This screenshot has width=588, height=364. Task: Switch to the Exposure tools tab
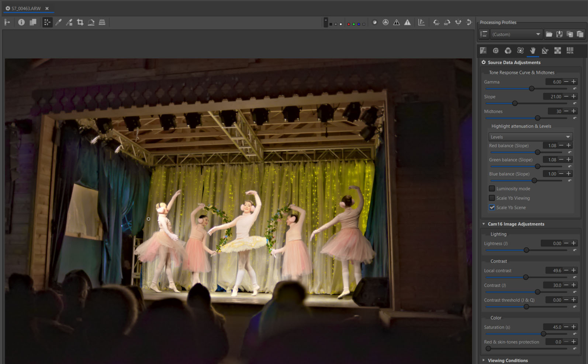483,50
